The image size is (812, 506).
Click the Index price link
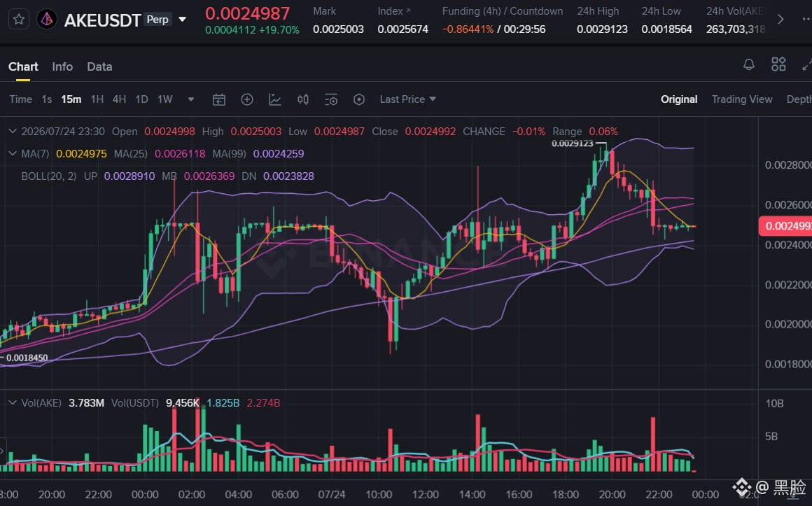click(394, 11)
